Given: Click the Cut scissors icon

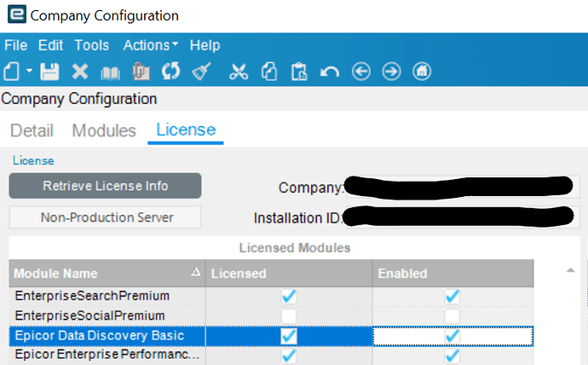Looking at the screenshot, I should click(239, 72).
